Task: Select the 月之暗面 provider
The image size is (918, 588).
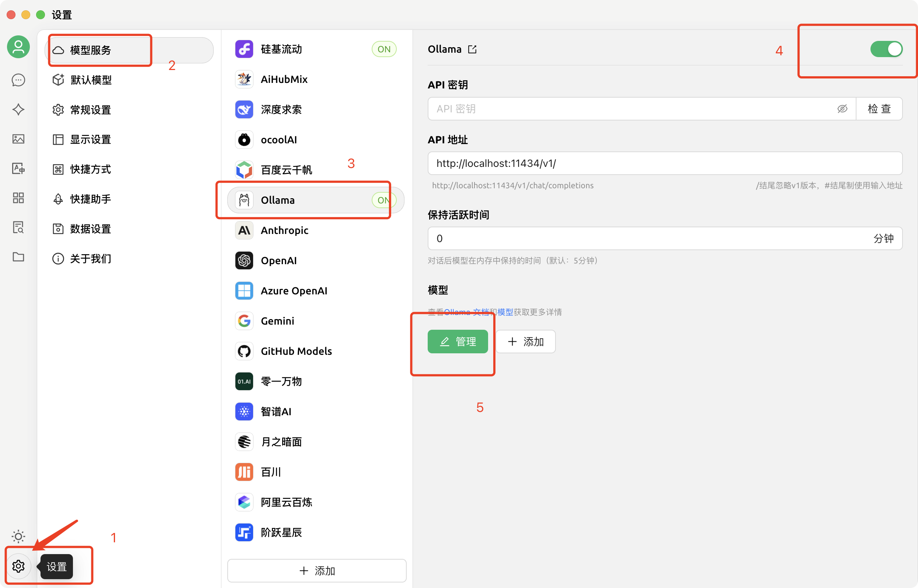Action: point(316,442)
